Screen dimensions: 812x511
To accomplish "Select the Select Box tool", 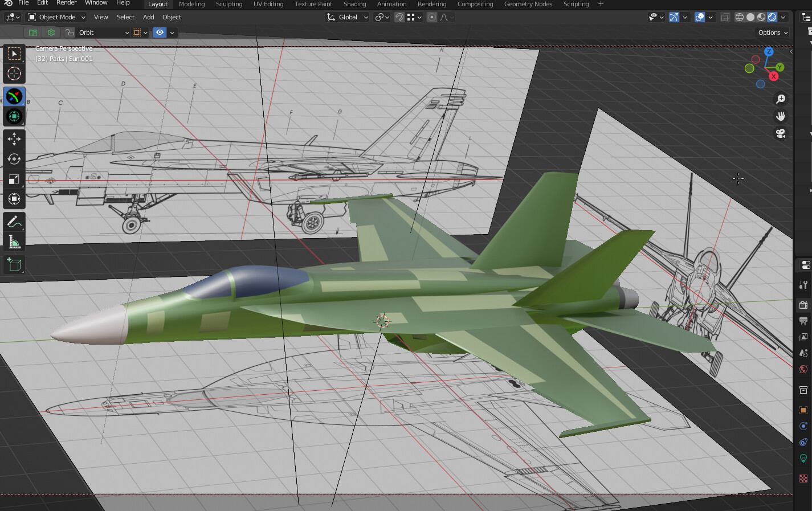I will (14, 54).
